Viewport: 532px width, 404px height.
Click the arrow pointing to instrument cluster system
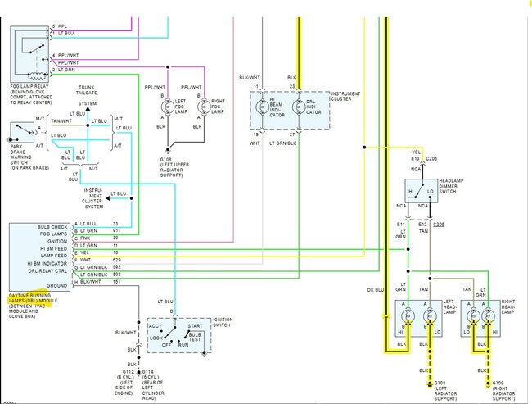pyautogui.click(x=107, y=198)
